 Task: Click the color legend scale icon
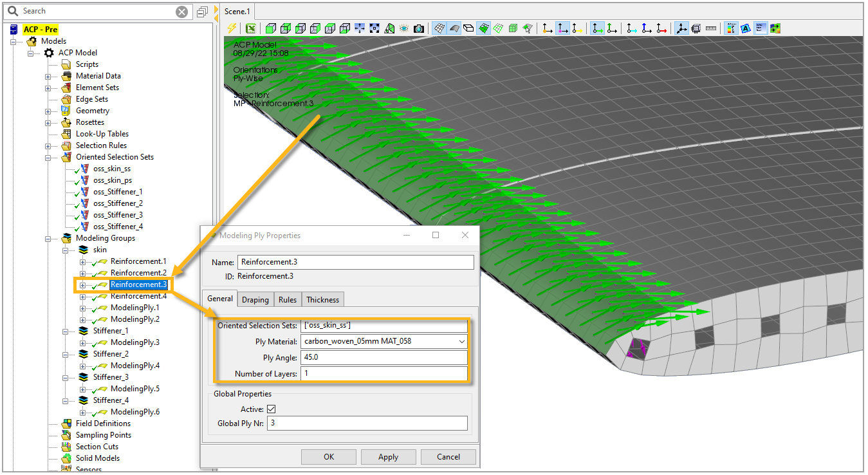tap(731, 28)
